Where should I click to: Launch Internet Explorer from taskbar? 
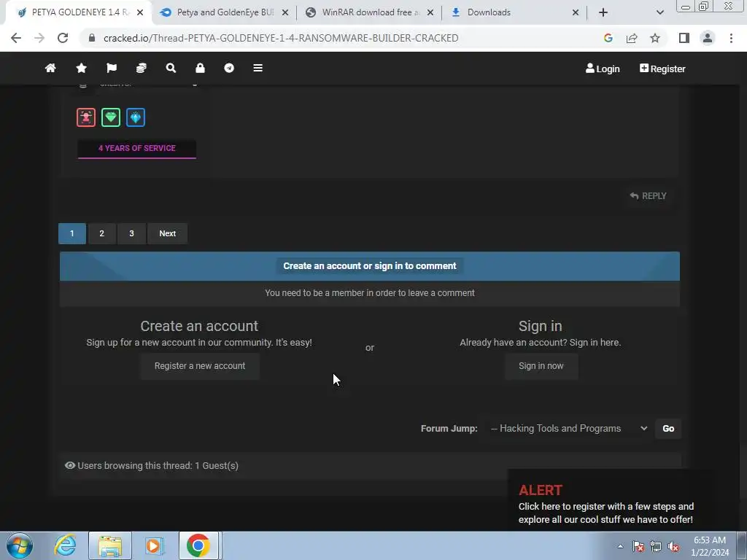point(65,545)
